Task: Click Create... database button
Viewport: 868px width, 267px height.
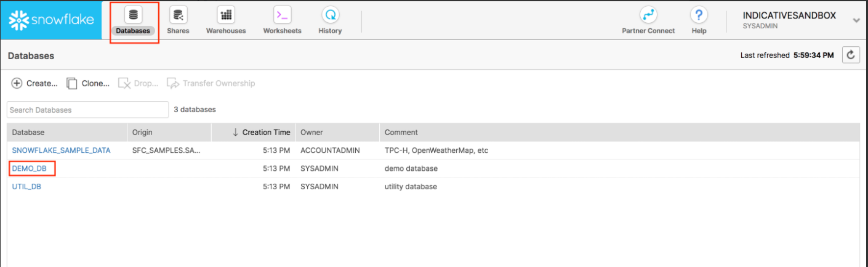Action: tap(34, 83)
